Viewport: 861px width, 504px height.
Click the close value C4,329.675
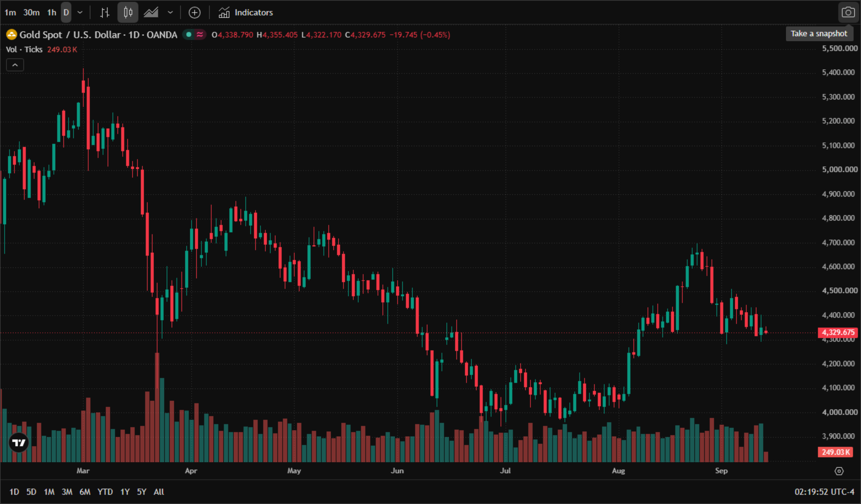point(365,35)
